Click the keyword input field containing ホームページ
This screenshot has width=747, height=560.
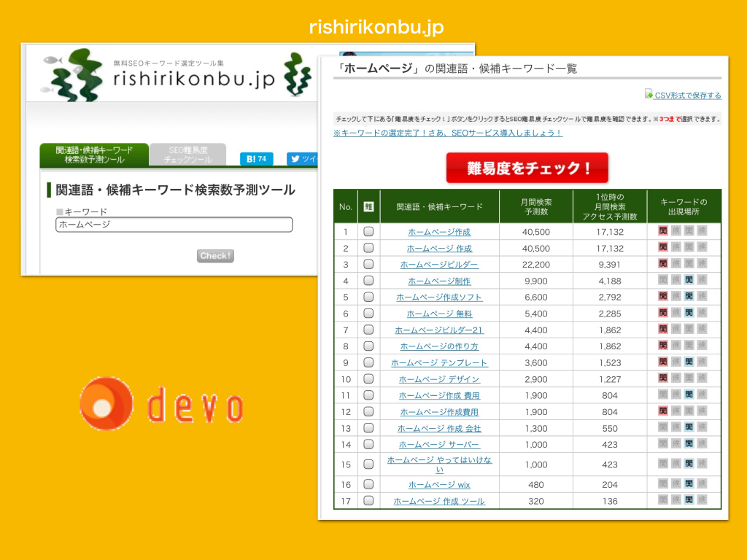pos(174,225)
